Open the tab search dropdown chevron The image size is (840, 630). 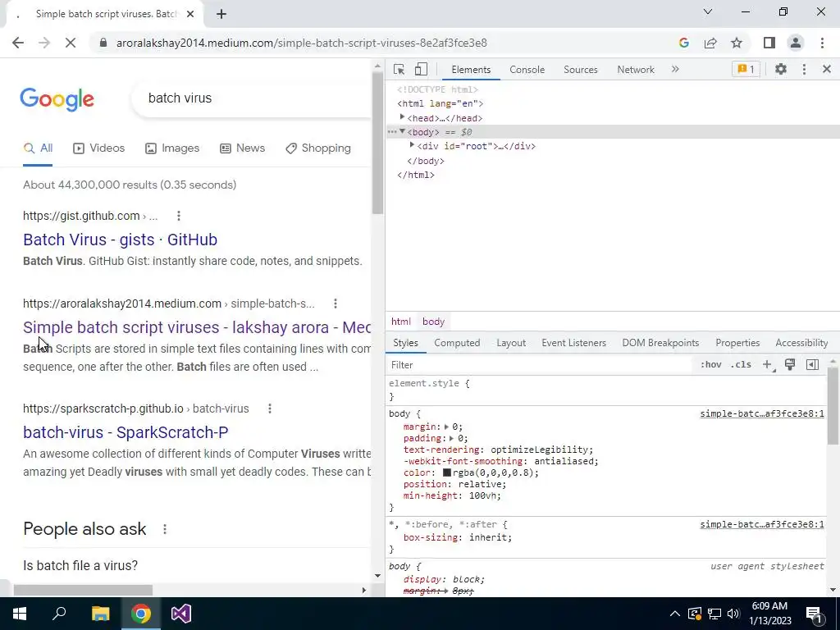pos(708,11)
